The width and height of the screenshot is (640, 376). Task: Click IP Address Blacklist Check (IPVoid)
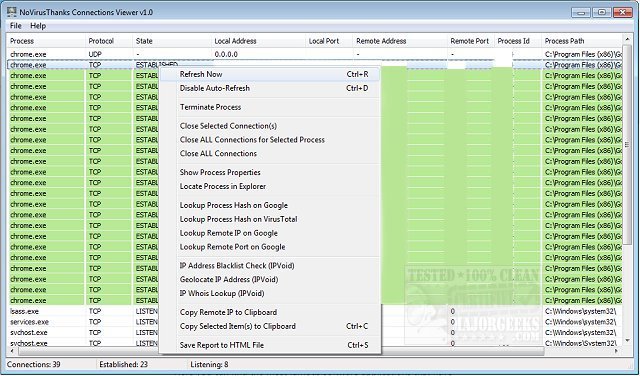point(269,265)
